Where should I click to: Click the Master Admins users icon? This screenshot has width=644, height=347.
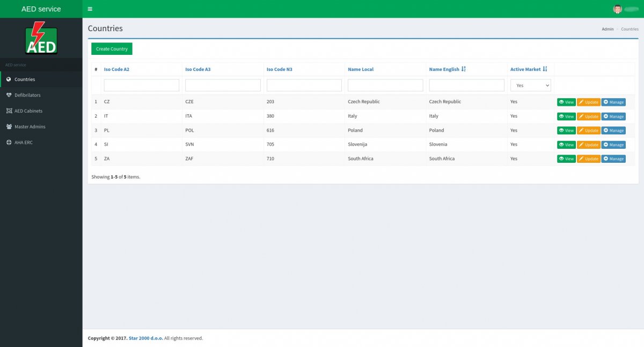pyautogui.click(x=9, y=127)
